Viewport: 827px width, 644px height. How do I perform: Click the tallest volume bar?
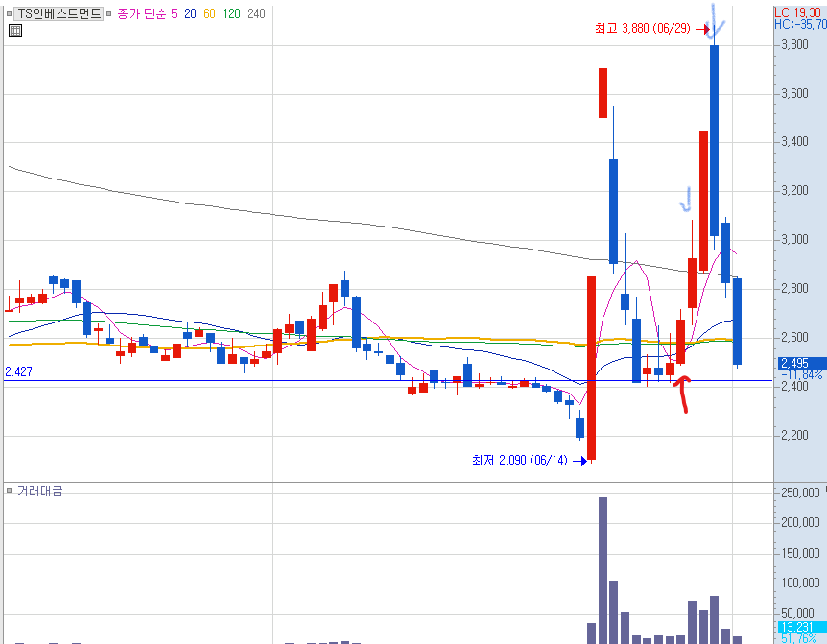(x=603, y=570)
